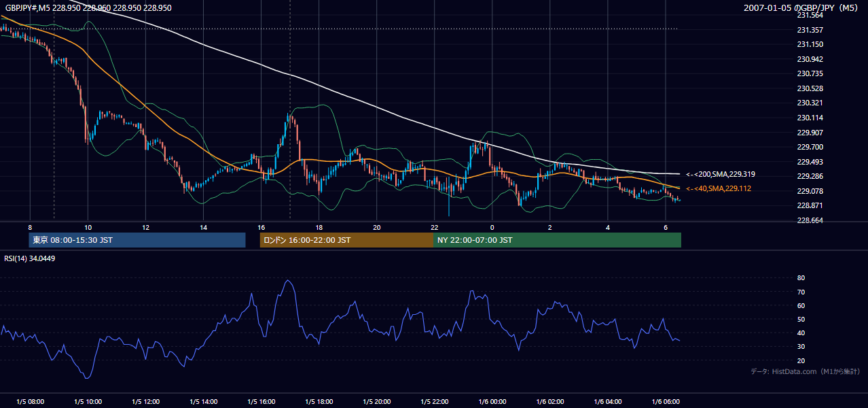Screen dimensions: 868x408
Task: Click hour marker 14 under the price chart
Action: click(x=203, y=227)
